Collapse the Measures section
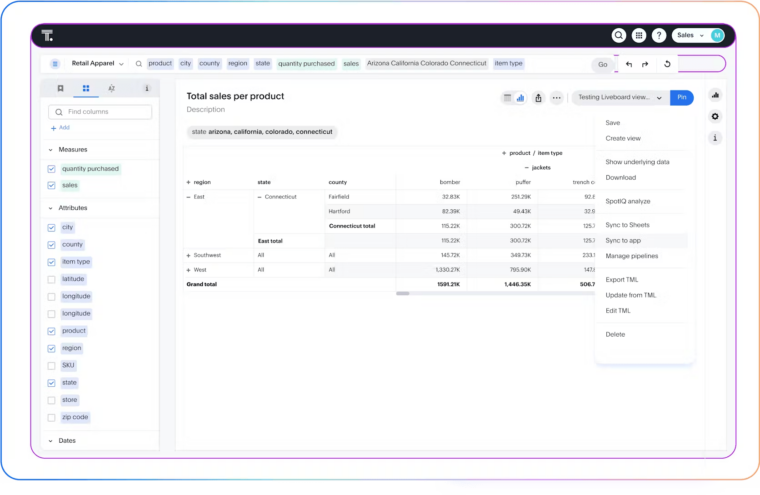This screenshot has width=760, height=495. [x=51, y=149]
